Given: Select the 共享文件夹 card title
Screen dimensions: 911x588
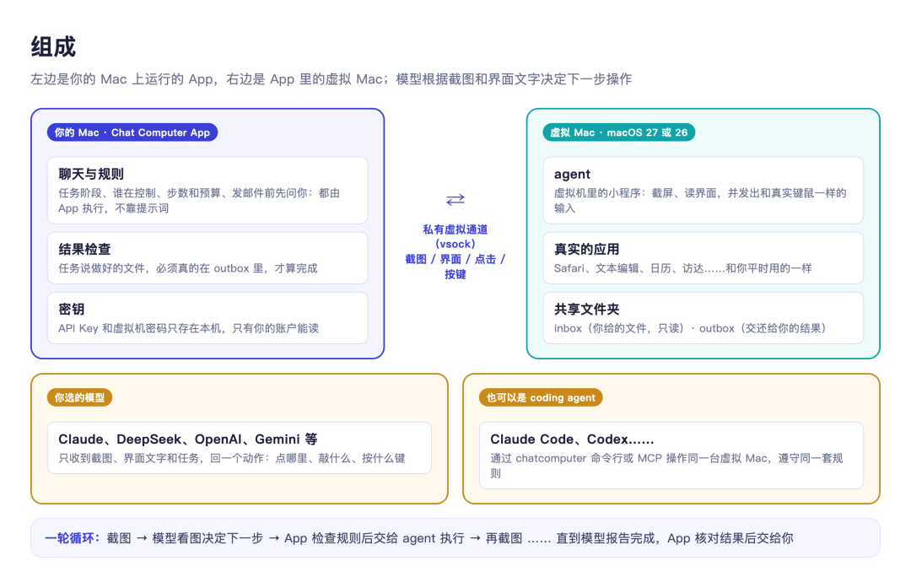Looking at the screenshot, I should (587, 309).
